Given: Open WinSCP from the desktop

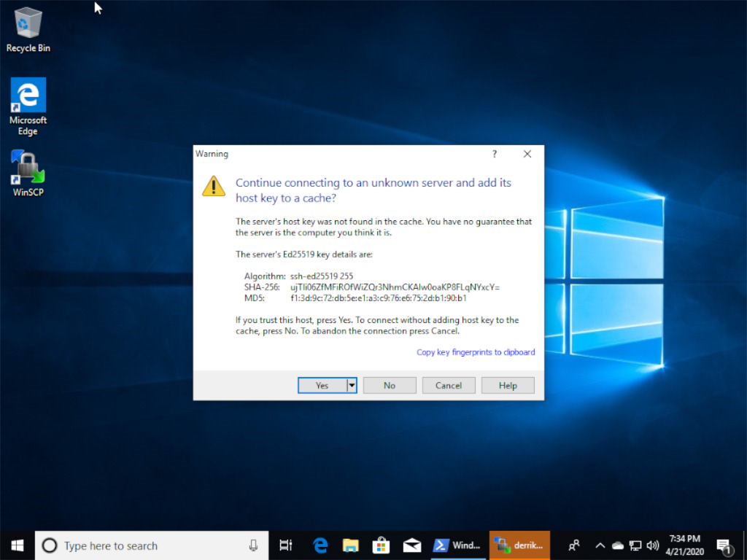Looking at the screenshot, I should coord(27,171).
